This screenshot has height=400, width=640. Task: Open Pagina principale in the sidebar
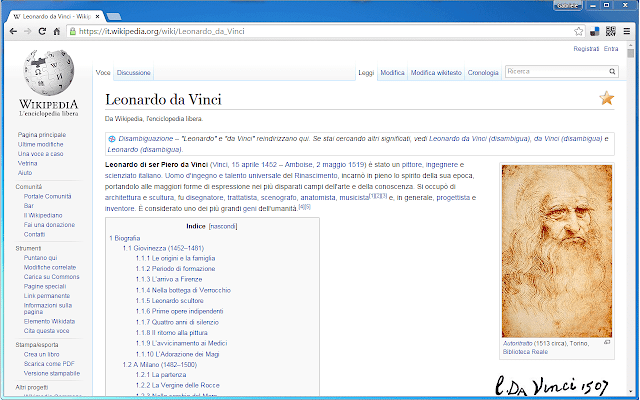42,135
